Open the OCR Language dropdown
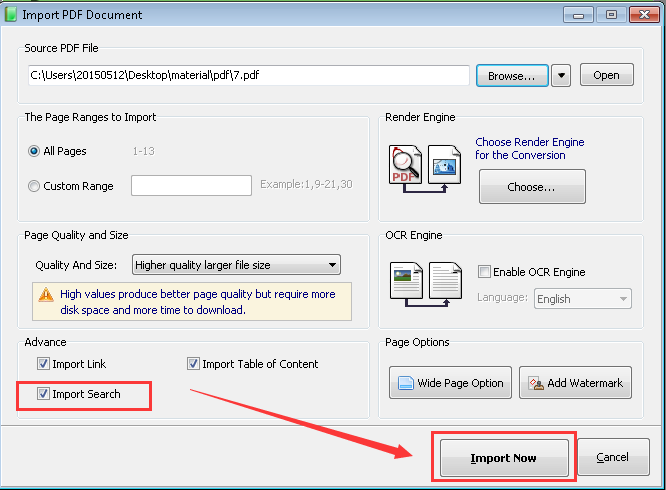The height and width of the screenshot is (490, 666). point(583,299)
